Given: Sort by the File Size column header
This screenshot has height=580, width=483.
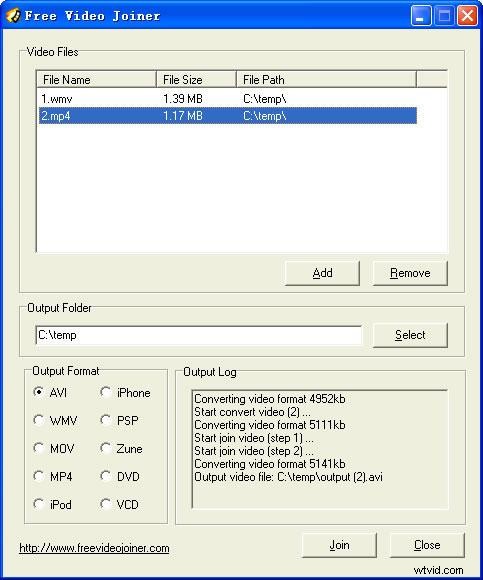Looking at the screenshot, I should 196,79.
